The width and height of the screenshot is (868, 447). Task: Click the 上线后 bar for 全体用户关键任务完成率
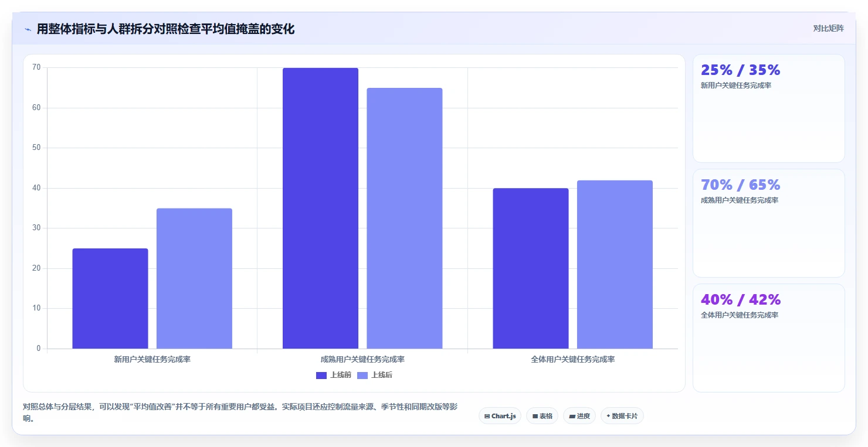coord(615,264)
